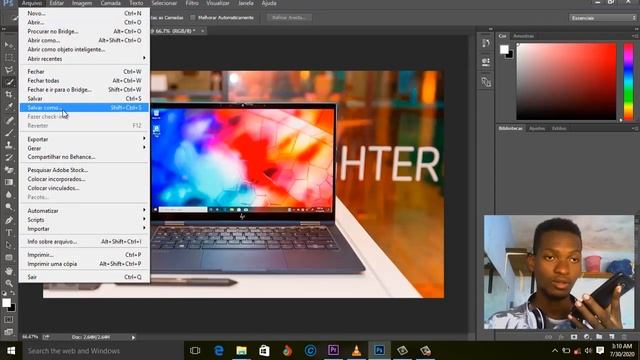Select the Lasso tool
Screen dimensions: 640x360
9,70
